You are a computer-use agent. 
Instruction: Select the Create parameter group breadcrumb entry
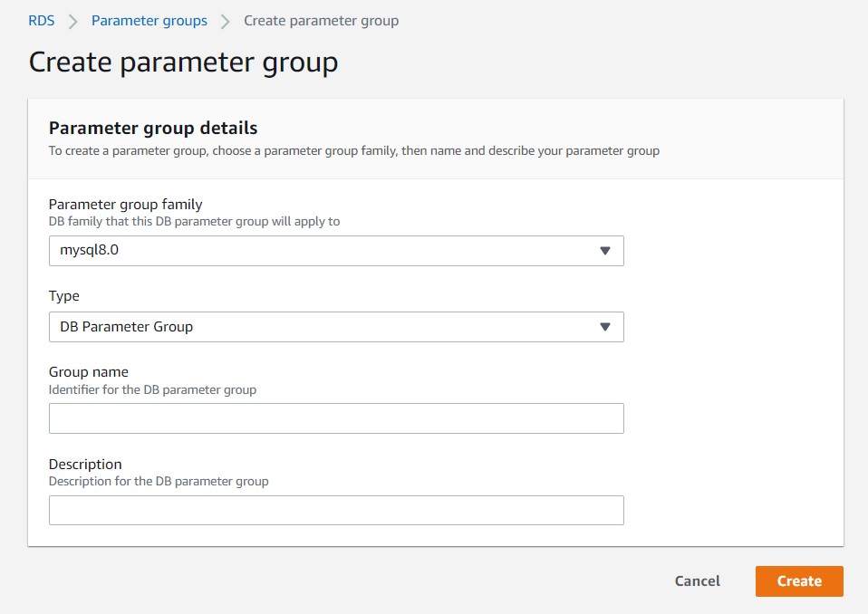pos(321,20)
